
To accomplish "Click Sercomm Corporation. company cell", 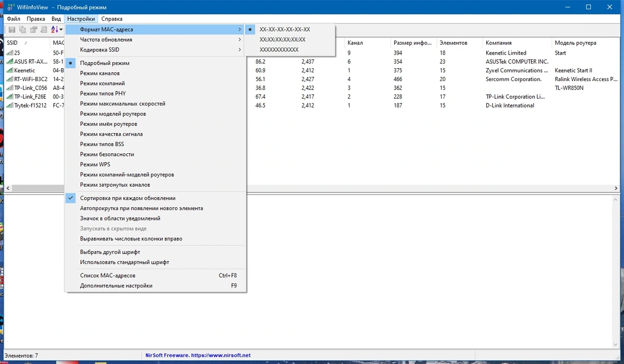I will (x=513, y=79).
